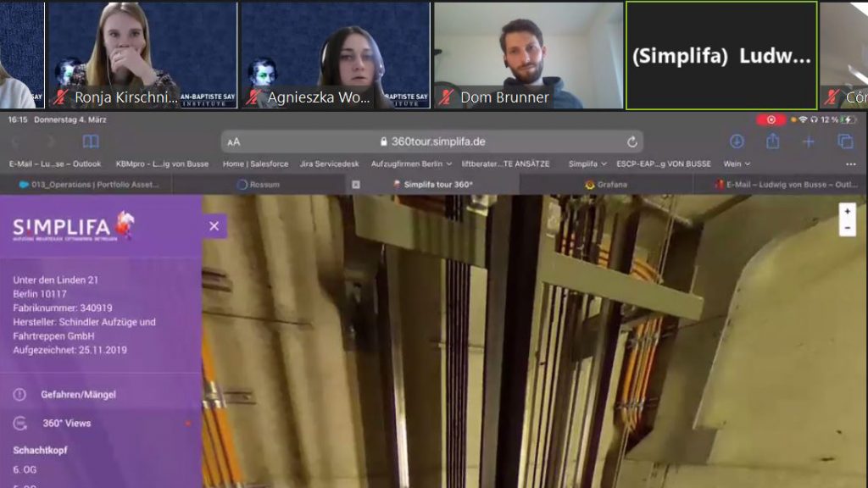Image resolution: width=868 pixels, height=488 pixels.
Task: Switch to the 013_Operations Portfolio Asset tab
Action: click(x=86, y=185)
